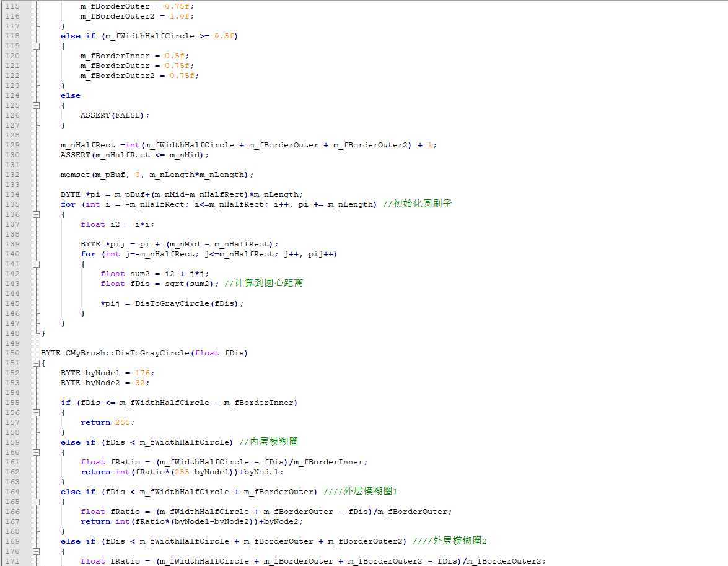The height and width of the screenshot is (566, 728).
Task: Collapse the if-block fold on line 156
Action: coord(36,412)
